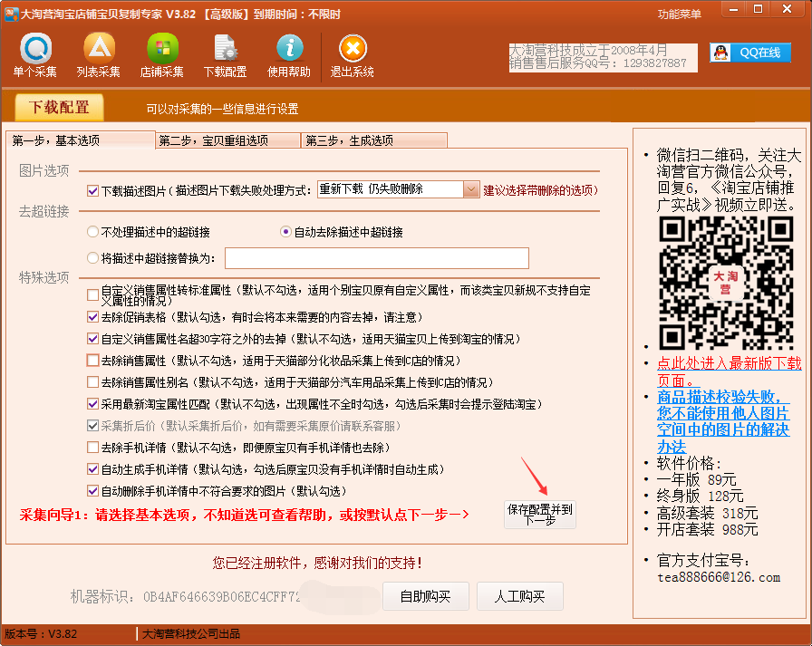Enable 去除手机详情 checkbox
This screenshot has width=812, height=646.
coord(92,448)
